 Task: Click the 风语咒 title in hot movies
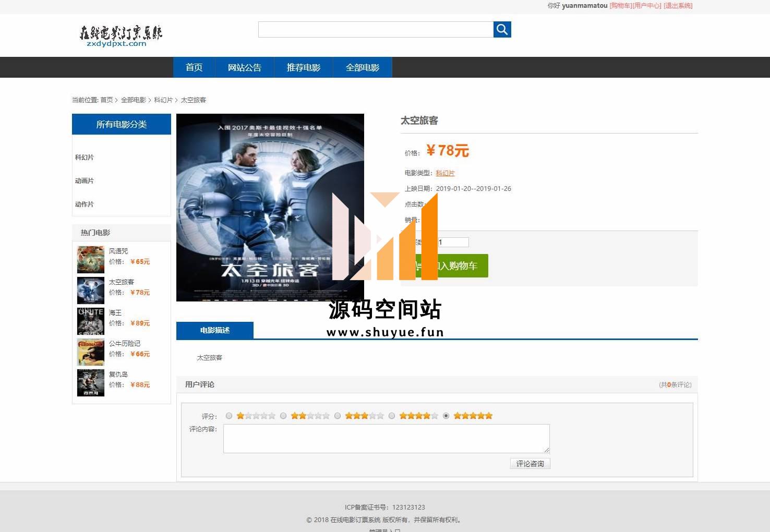(118, 251)
